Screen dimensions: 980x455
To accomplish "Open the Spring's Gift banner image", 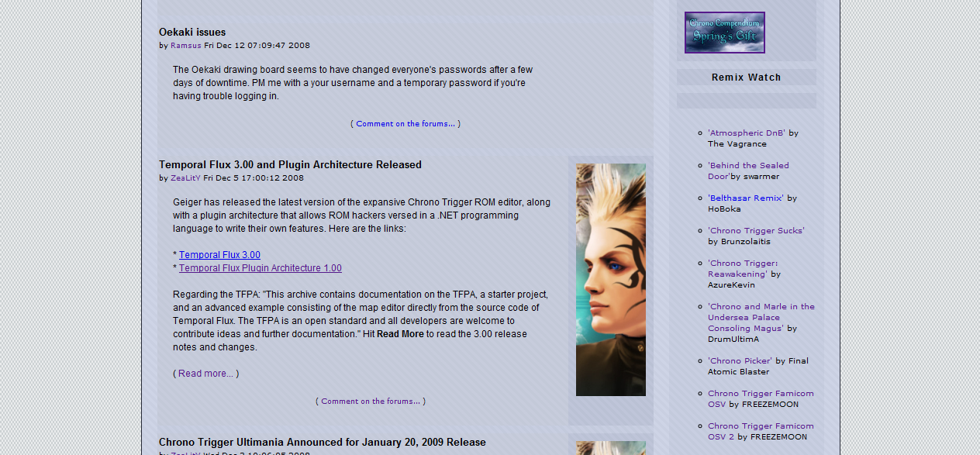I will [724, 33].
